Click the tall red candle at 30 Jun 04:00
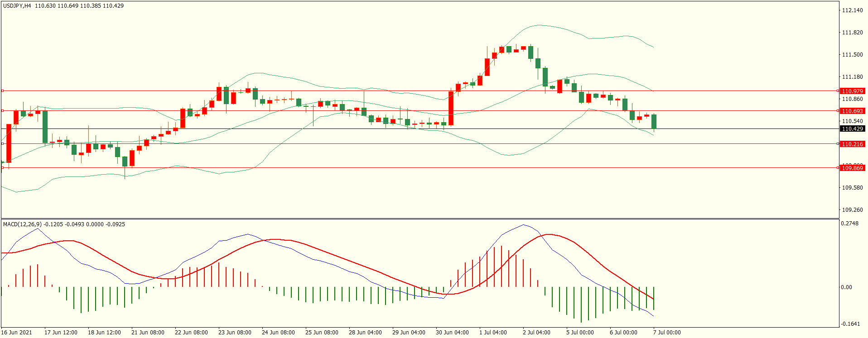This screenshot has height=338, width=868. tap(451, 109)
